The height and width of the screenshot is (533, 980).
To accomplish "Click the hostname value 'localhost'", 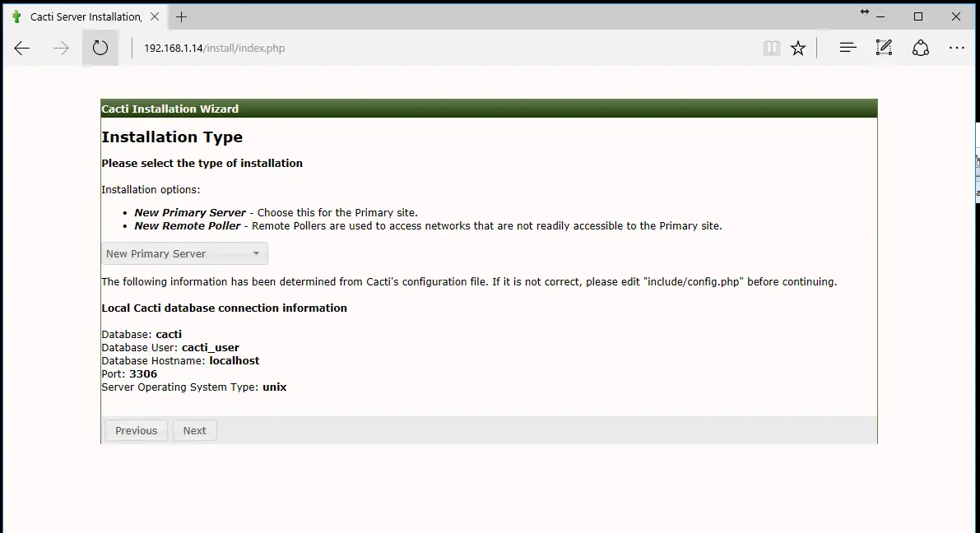I will (235, 360).
